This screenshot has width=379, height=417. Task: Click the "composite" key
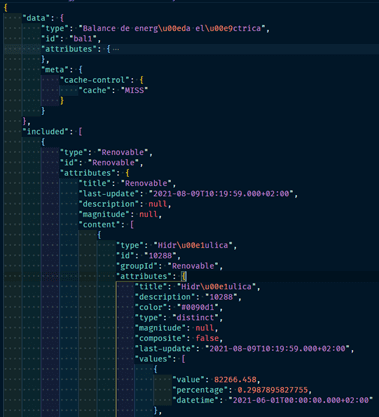[x=160, y=338]
